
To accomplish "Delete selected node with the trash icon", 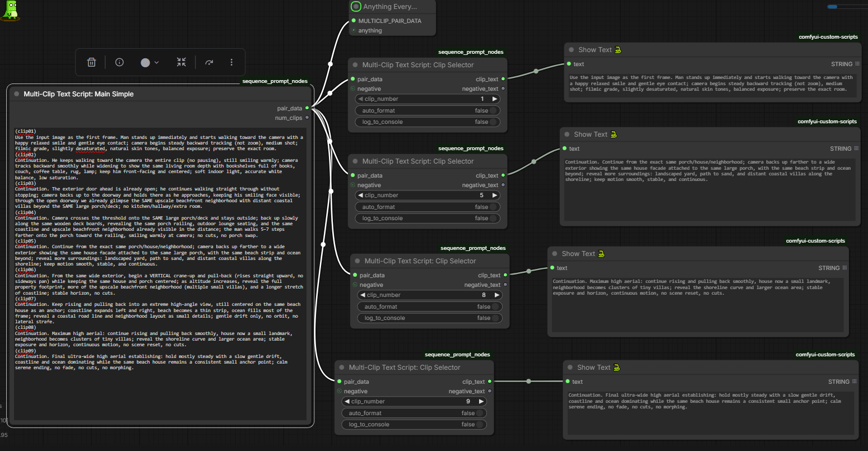I will pyautogui.click(x=92, y=63).
